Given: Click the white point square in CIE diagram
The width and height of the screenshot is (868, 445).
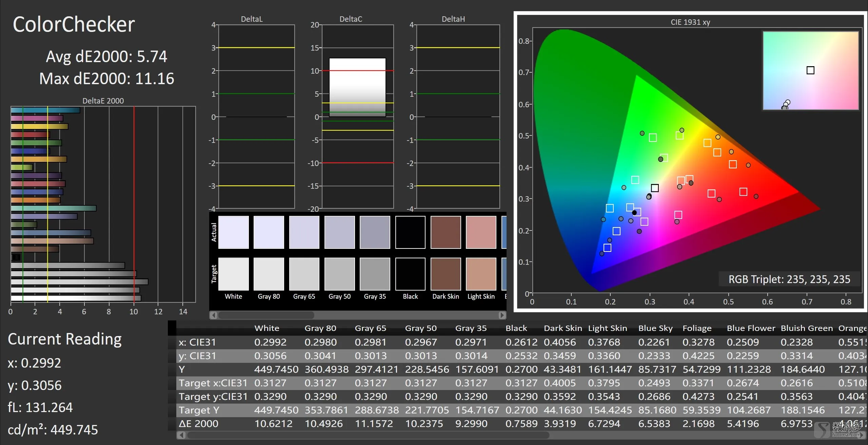Looking at the screenshot, I should [x=655, y=188].
